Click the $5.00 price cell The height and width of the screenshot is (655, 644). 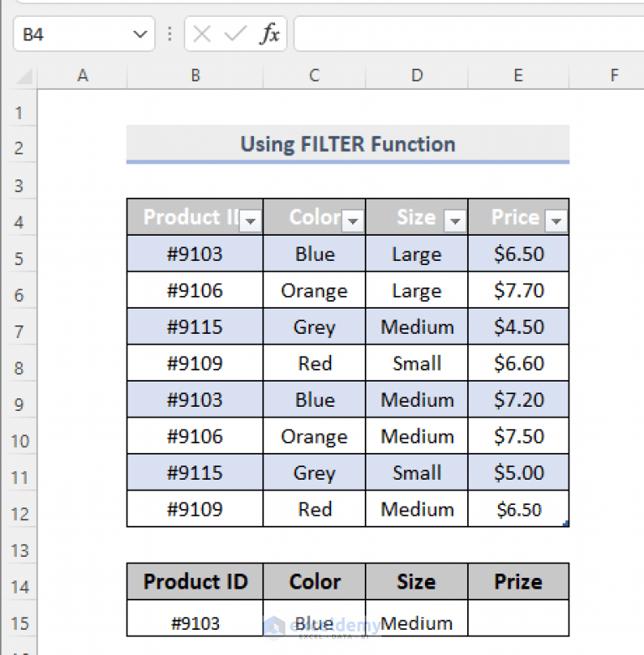[x=518, y=472]
